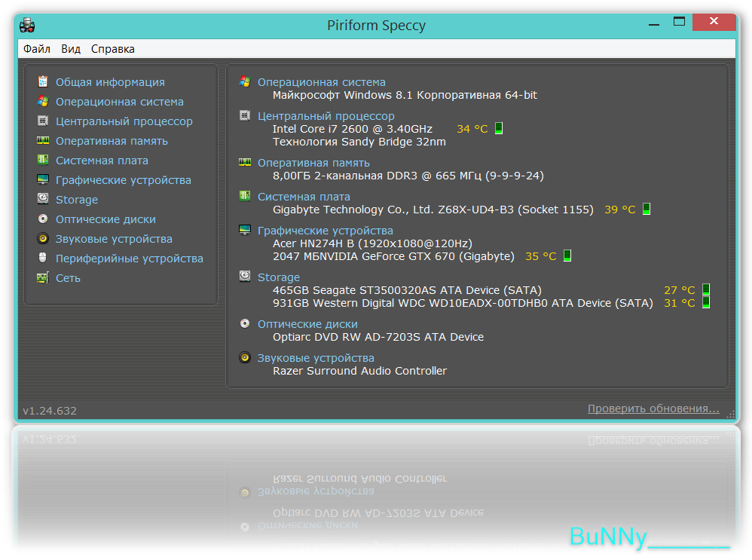This screenshot has height=560, width=752.
Task: Open the Справка menu
Action: point(113,49)
